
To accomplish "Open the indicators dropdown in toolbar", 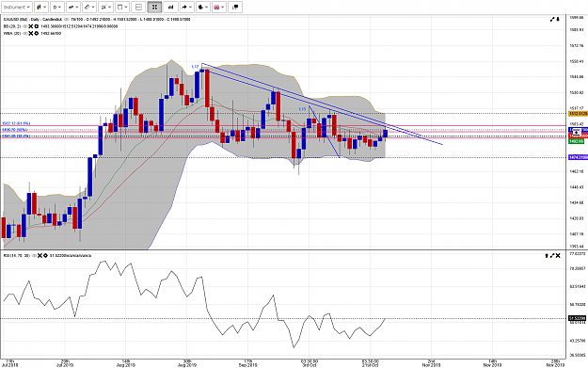I will (73, 8).
